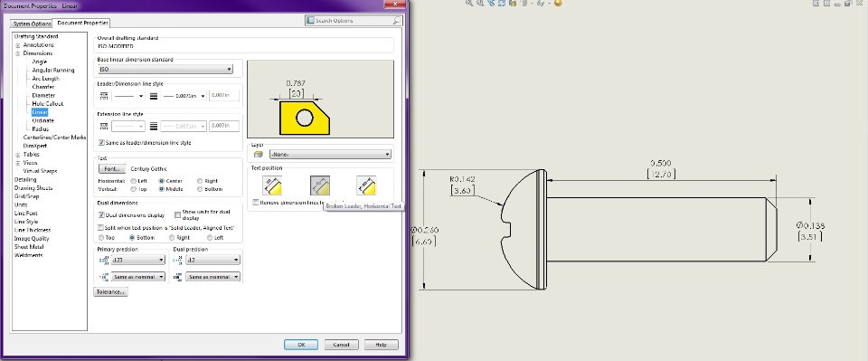Open Radius dimension settings
This screenshot has height=361, width=868.
[x=41, y=129]
